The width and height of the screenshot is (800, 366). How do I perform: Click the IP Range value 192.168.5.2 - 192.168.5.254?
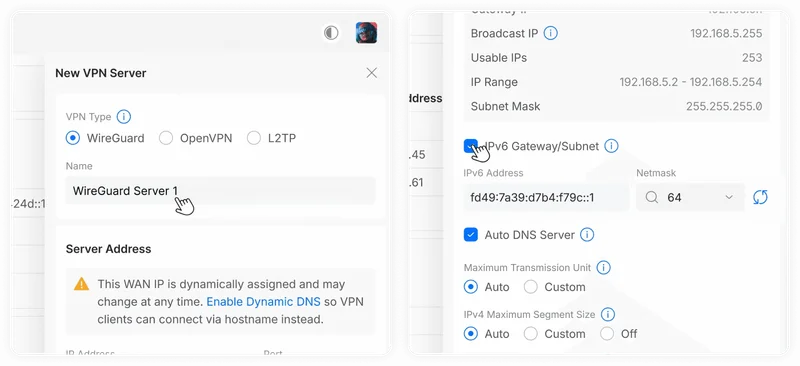[691, 82]
